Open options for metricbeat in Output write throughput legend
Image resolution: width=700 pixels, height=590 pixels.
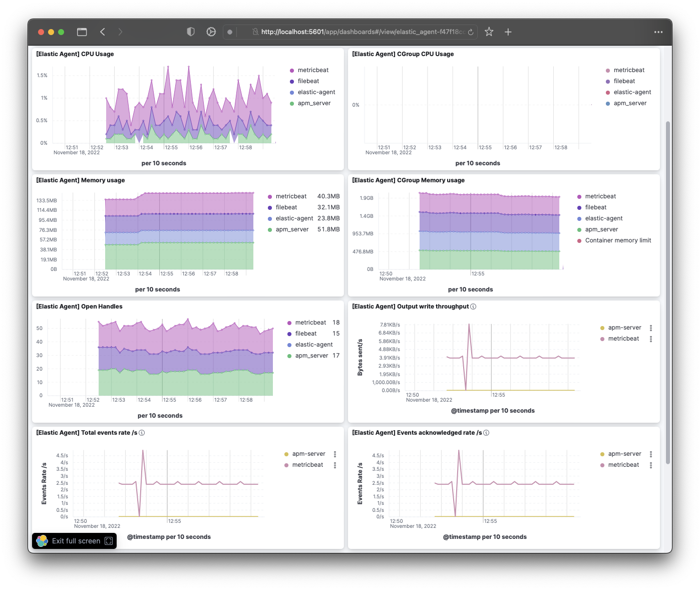point(651,339)
